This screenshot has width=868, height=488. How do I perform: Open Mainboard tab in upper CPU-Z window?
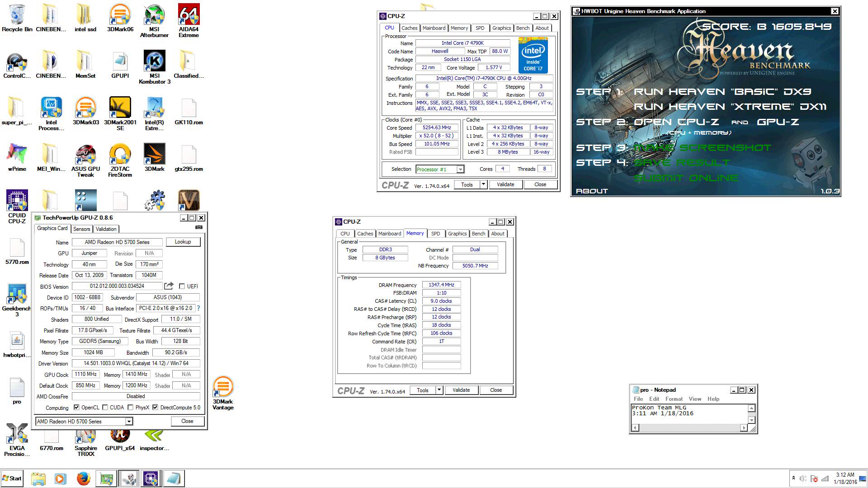(x=434, y=28)
